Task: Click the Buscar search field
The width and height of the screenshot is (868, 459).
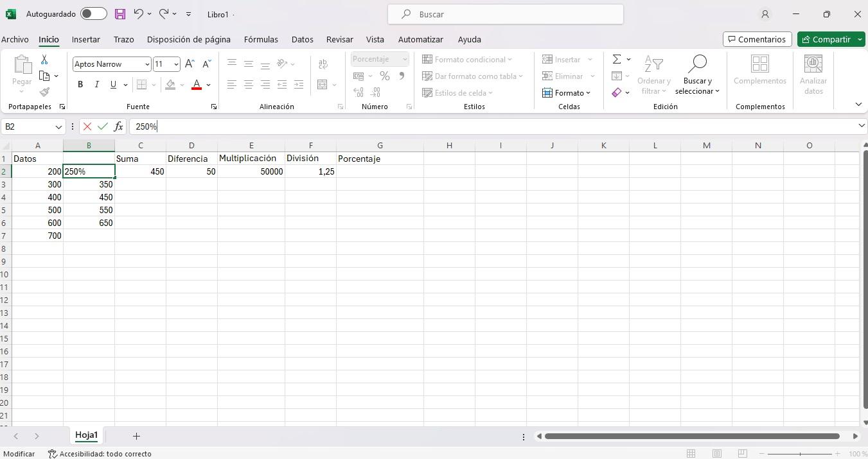Action: pyautogui.click(x=506, y=14)
